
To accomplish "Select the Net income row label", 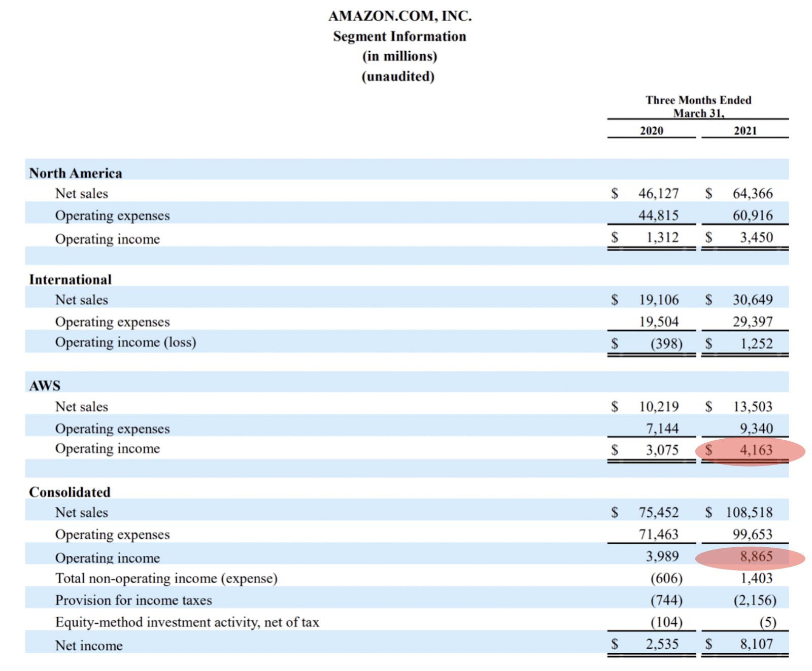I will [x=89, y=646].
